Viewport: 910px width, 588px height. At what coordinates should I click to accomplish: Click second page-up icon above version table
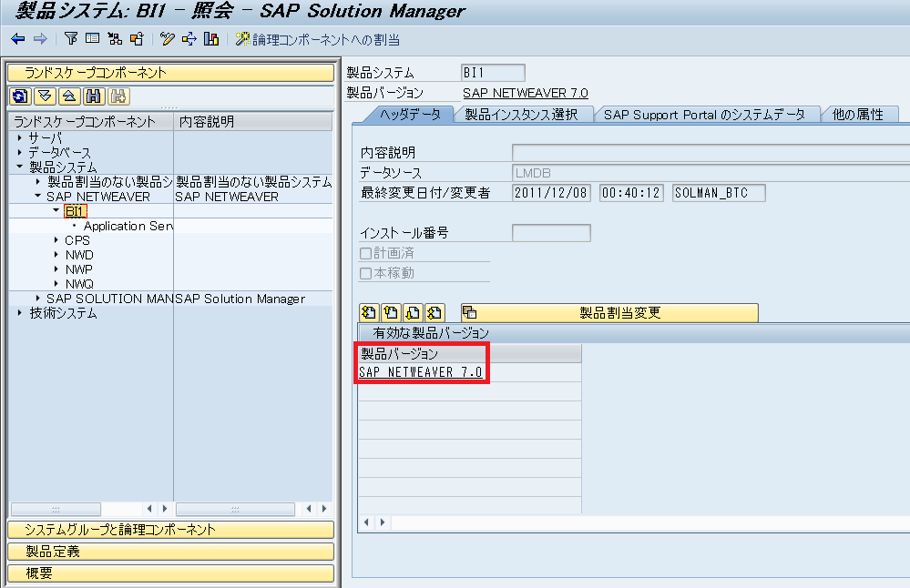point(391,312)
